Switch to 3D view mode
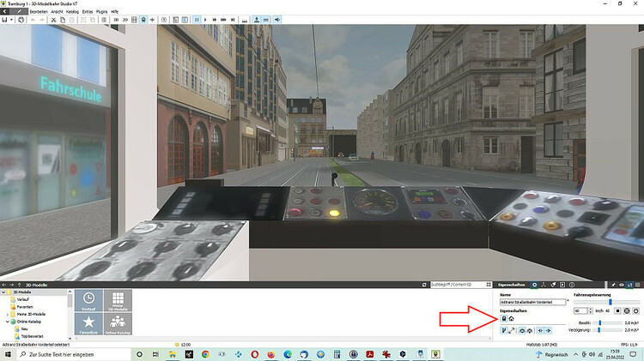 (x=116, y=20)
